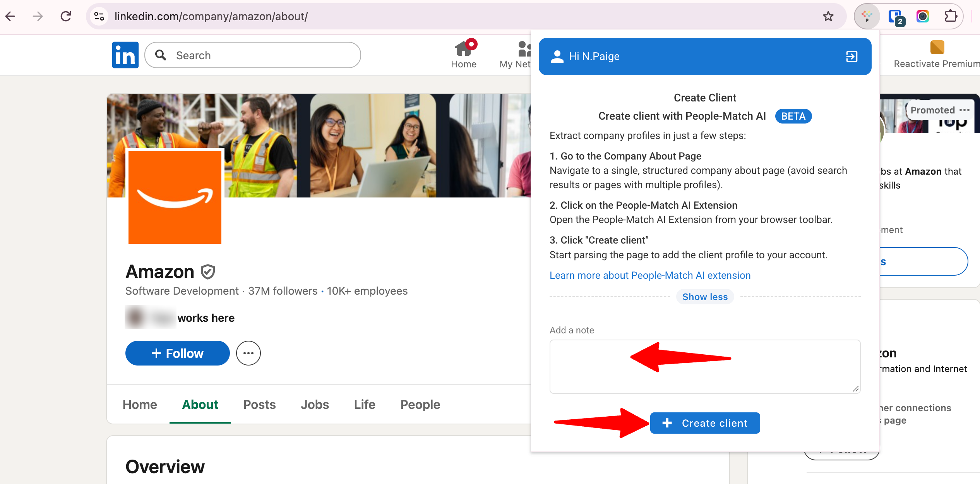Image resolution: width=980 pixels, height=484 pixels.
Task: Open My Network from the nav bar
Action: pos(515,54)
